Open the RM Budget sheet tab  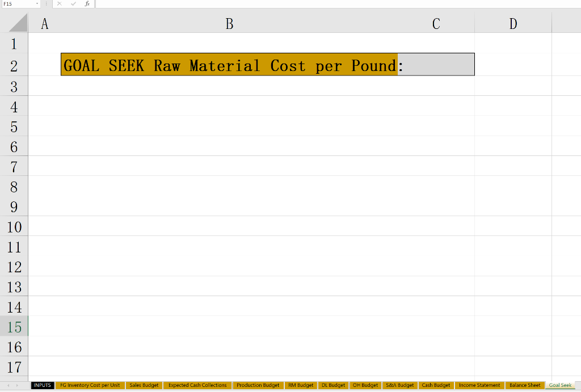(301, 385)
